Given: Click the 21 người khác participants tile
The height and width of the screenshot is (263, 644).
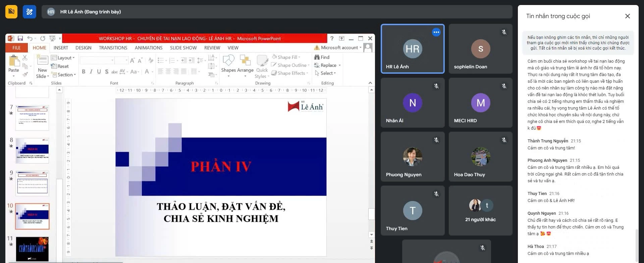Looking at the screenshot, I should (480, 211).
